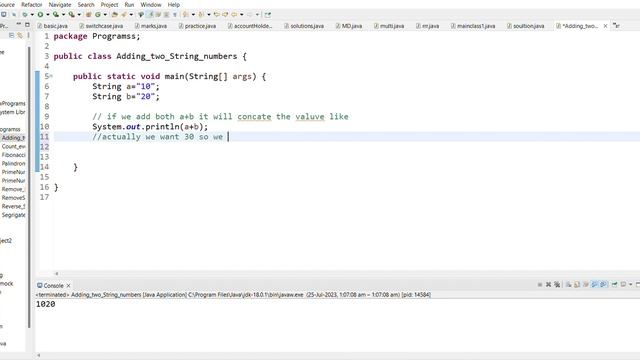Screen dimensions: 640x360
Task: Open the External Tools dropdown arrow
Action: pos(79,15)
